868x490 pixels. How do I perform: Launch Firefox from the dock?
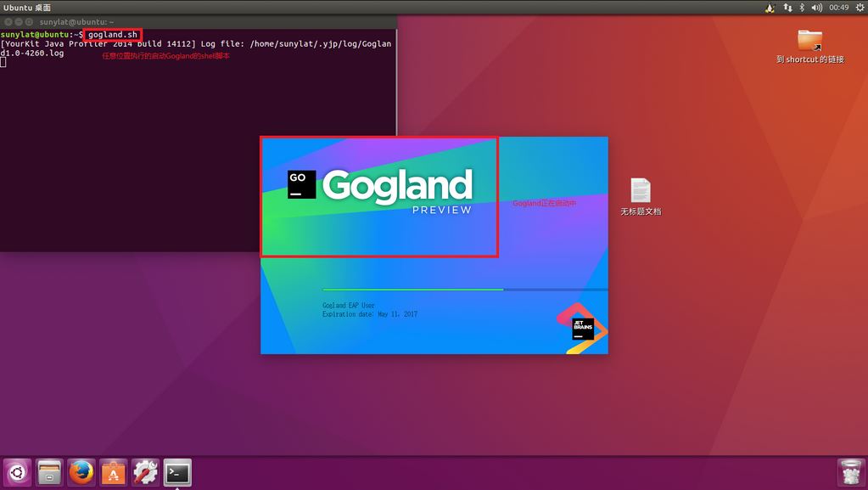click(x=81, y=473)
